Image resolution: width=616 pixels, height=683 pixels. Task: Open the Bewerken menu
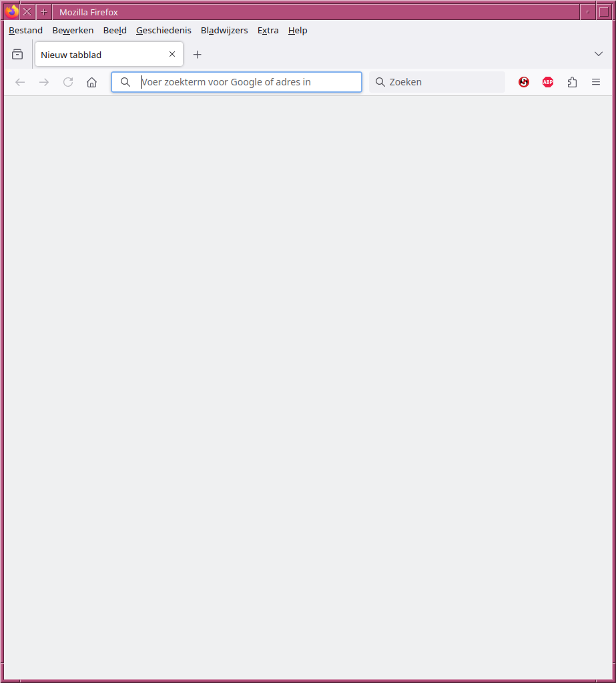coord(73,31)
